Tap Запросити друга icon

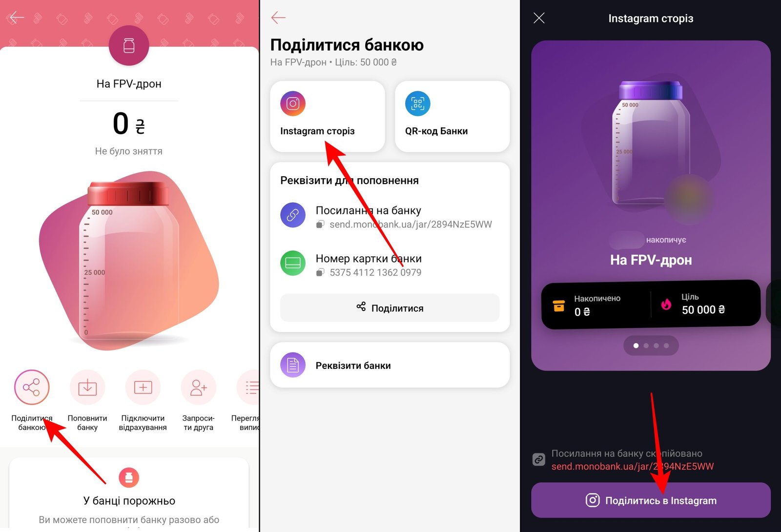(199, 387)
